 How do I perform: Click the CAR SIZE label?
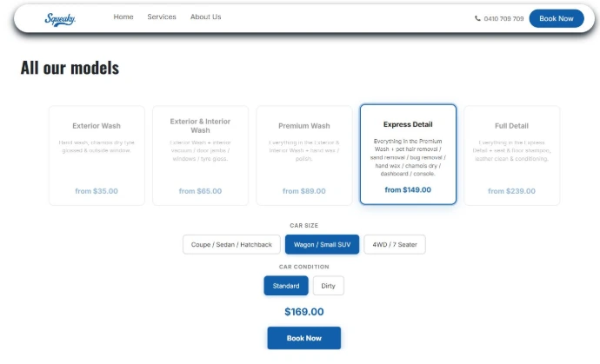[304, 226]
